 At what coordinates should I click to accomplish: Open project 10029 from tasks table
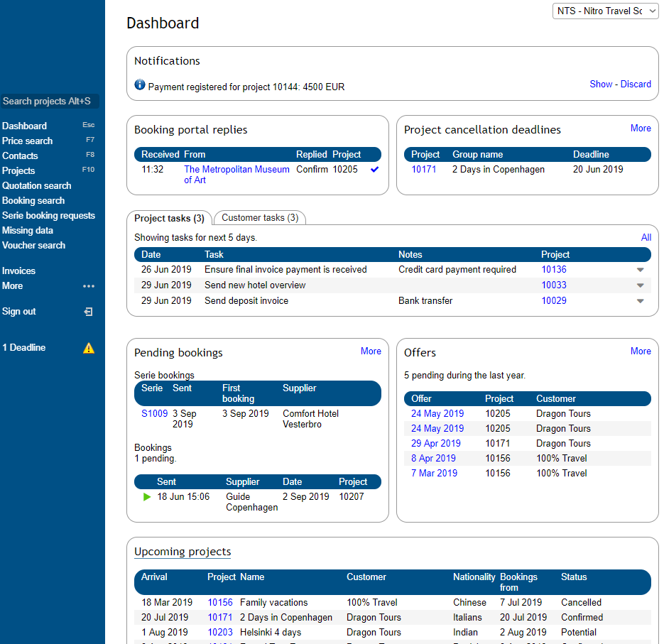point(554,300)
